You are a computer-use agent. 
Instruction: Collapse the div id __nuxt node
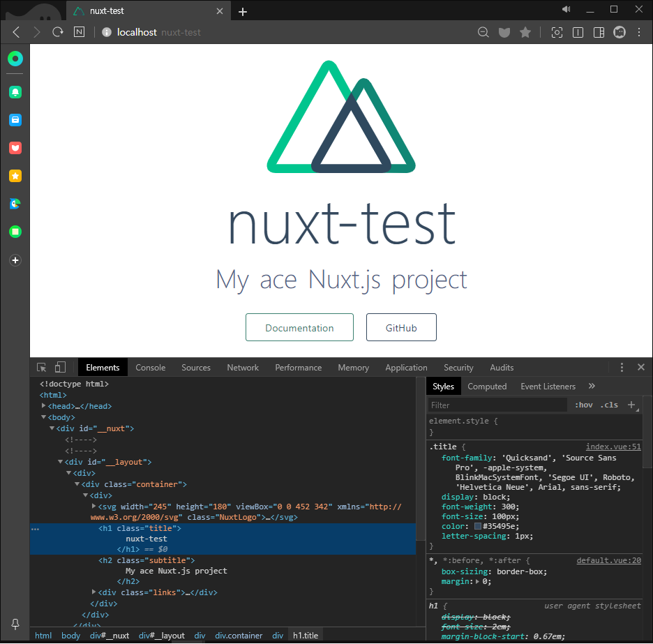52,428
